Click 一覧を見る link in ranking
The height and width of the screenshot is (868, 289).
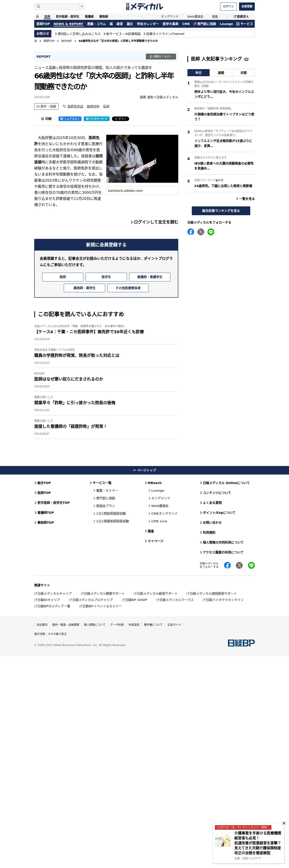[x=245, y=199]
